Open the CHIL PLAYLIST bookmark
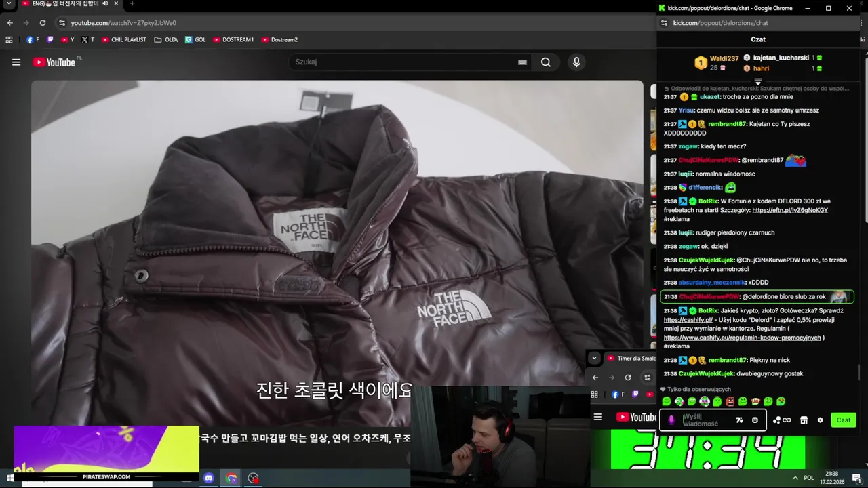868x488 pixels. pyautogui.click(x=124, y=40)
